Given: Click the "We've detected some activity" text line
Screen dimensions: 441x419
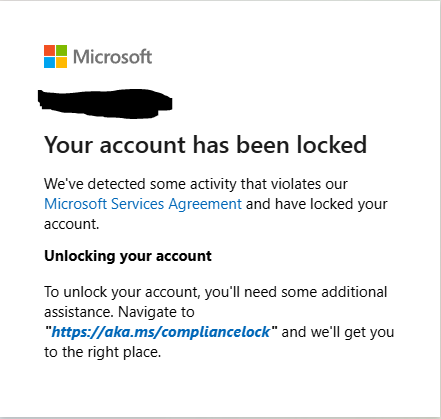Looking at the screenshot, I should click(x=196, y=184).
